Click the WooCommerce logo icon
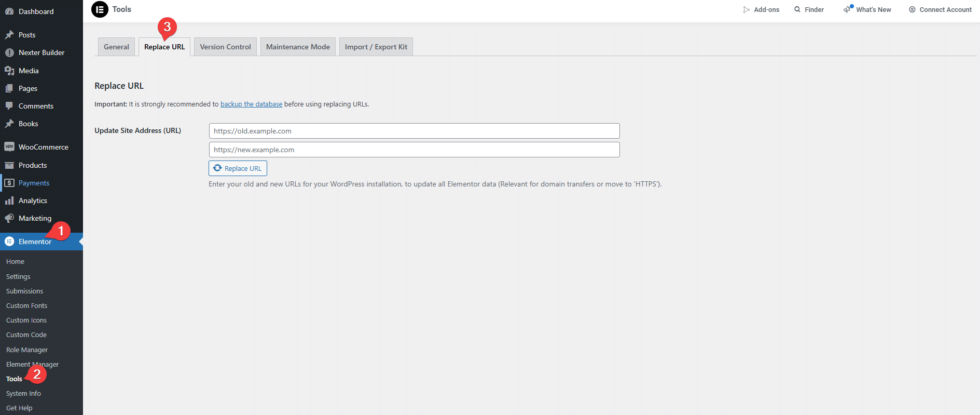This screenshot has height=415, width=980. [9, 147]
